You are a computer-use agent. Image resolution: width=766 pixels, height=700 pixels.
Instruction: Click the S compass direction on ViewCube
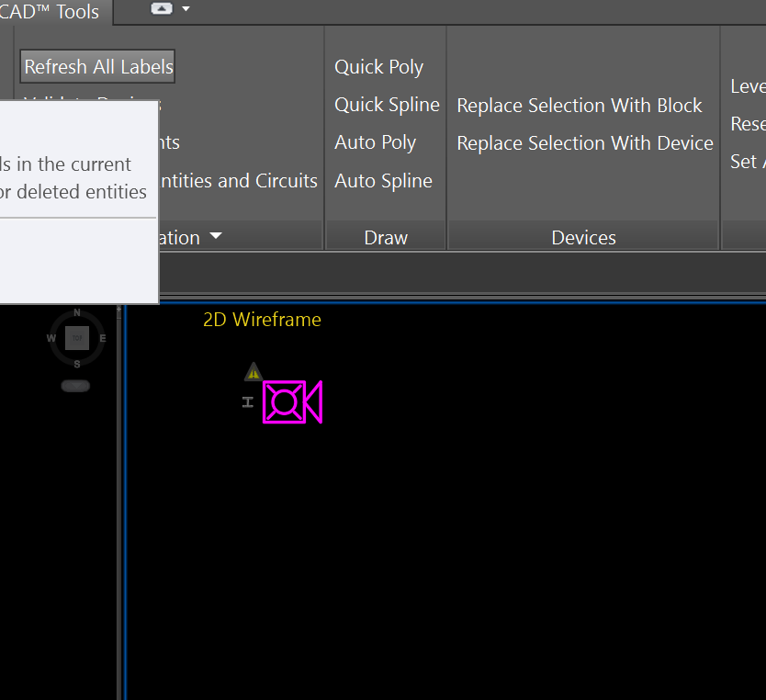pos(77,365)
